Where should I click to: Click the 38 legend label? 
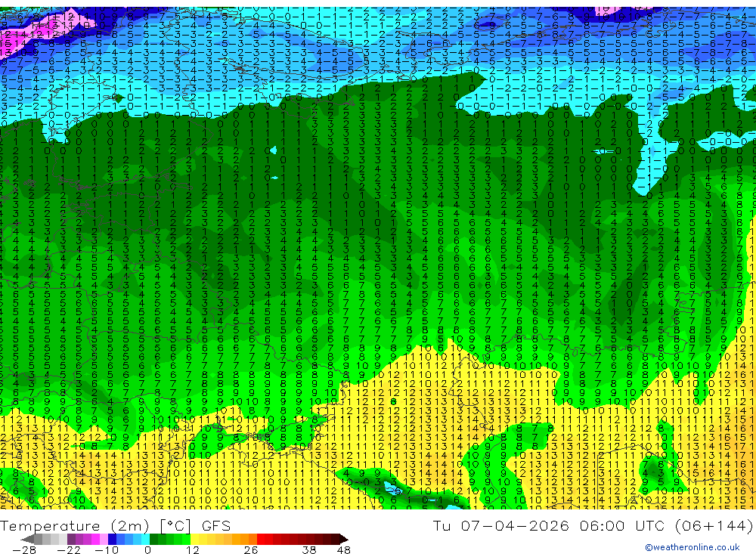tap(309, 550)
